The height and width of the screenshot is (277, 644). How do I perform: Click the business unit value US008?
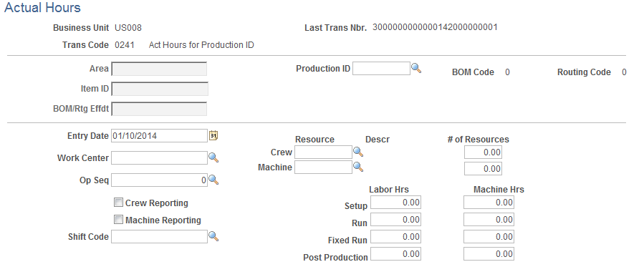[128, 28]
